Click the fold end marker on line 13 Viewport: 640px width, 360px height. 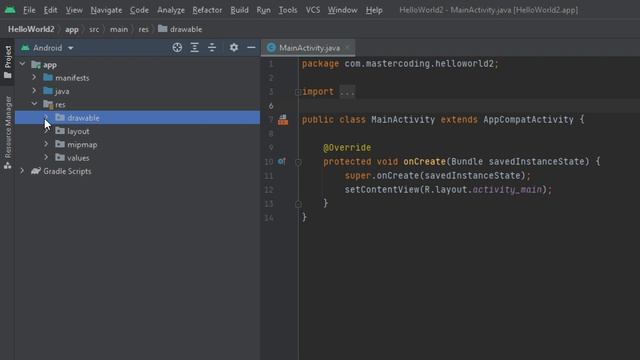298,204
